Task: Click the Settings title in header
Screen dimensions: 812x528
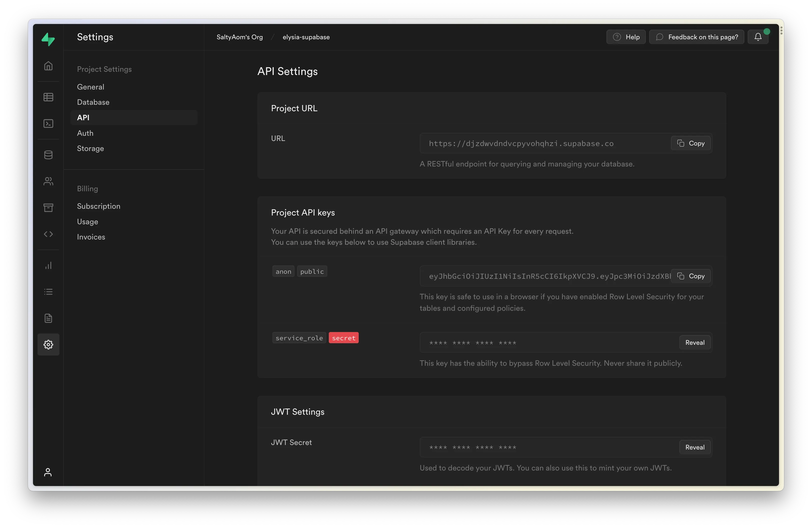Action: point(95,37)
